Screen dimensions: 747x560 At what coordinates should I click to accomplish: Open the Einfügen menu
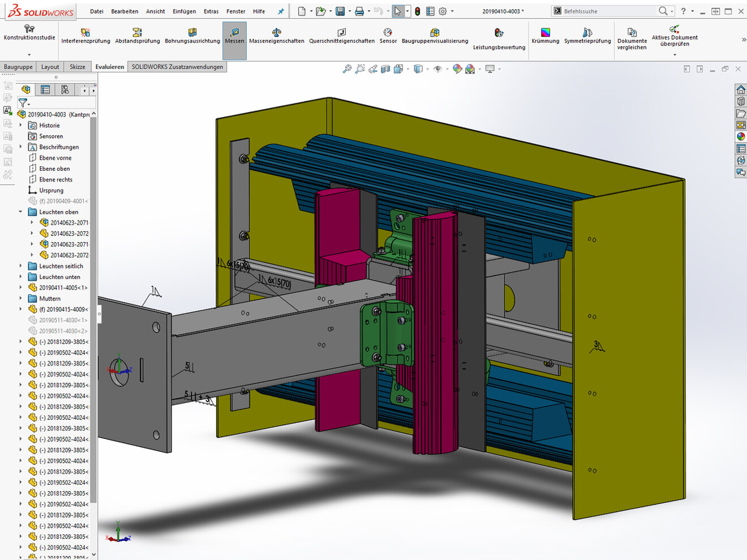click(184, 11)
